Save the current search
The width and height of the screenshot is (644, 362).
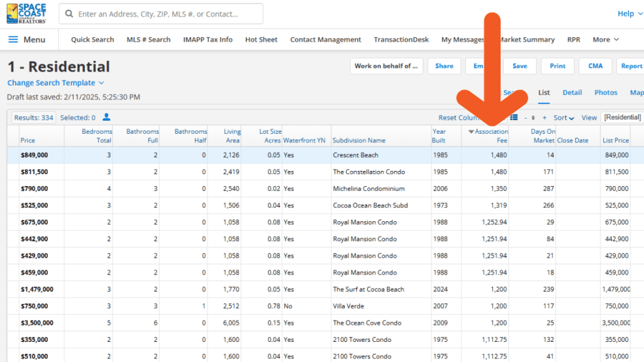[519, 65]
